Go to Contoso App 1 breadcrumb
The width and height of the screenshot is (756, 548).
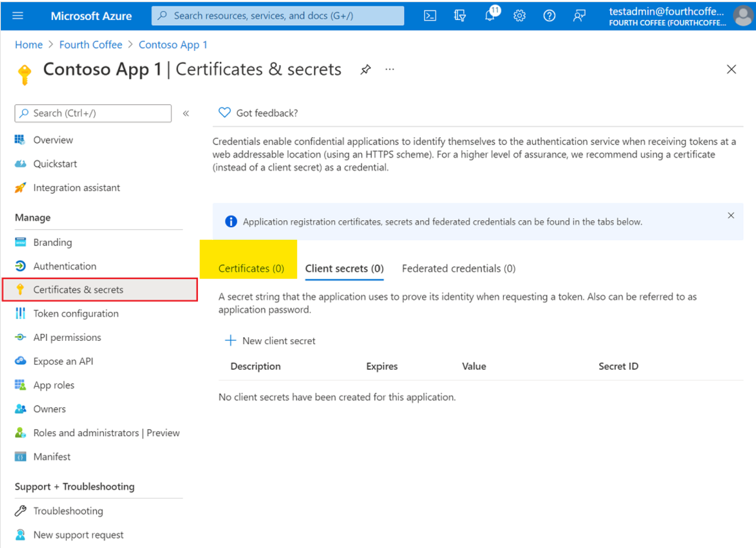point(173,45)
